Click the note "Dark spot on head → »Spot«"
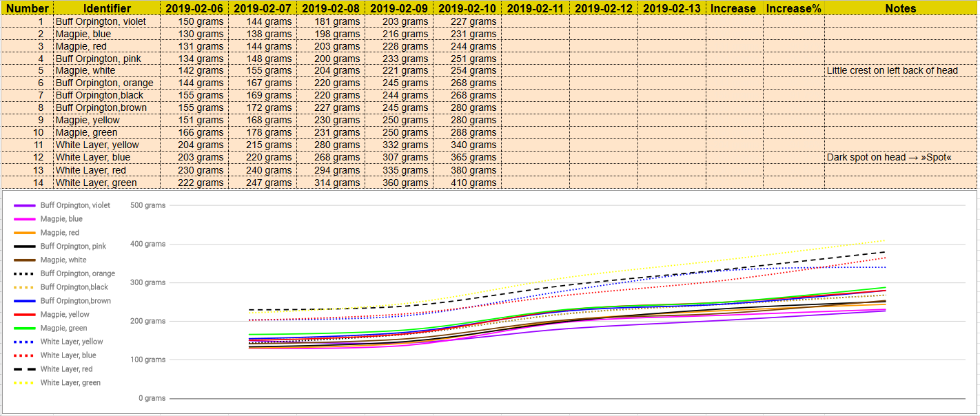Image resolution: width=980 pixels, height=416 pixels. click(889, 158)
